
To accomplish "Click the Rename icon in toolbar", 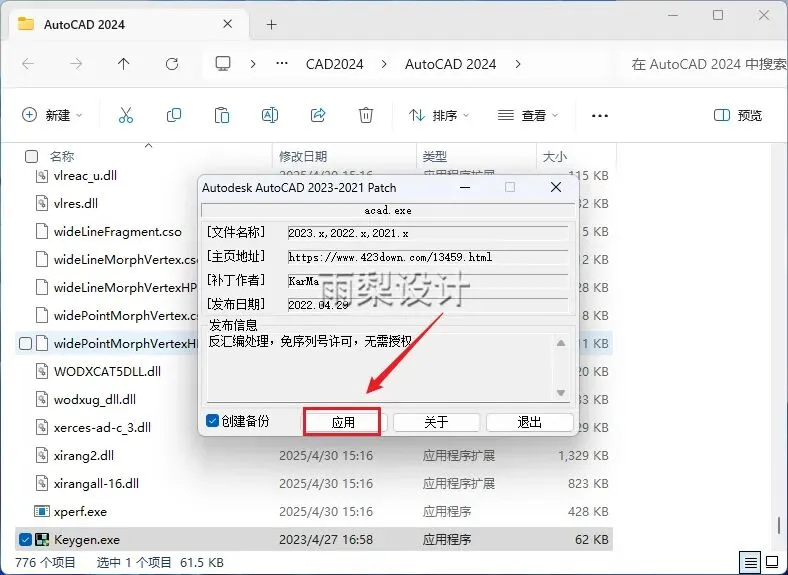I will [x=270, y=115].
